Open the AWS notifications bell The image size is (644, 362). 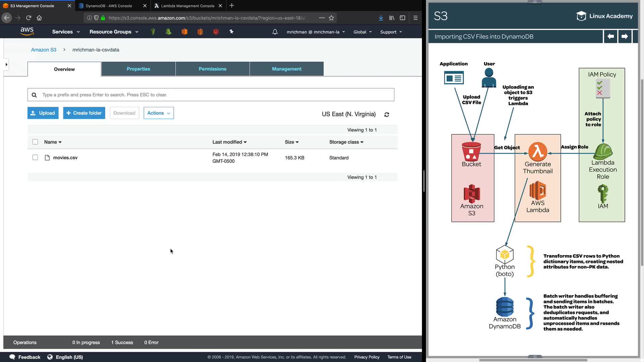click(x=275, y=32)
